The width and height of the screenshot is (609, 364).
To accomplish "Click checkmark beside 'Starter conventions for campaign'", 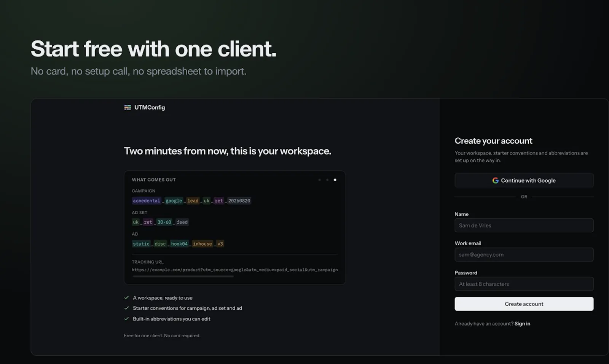I will (x=126, y=308).
